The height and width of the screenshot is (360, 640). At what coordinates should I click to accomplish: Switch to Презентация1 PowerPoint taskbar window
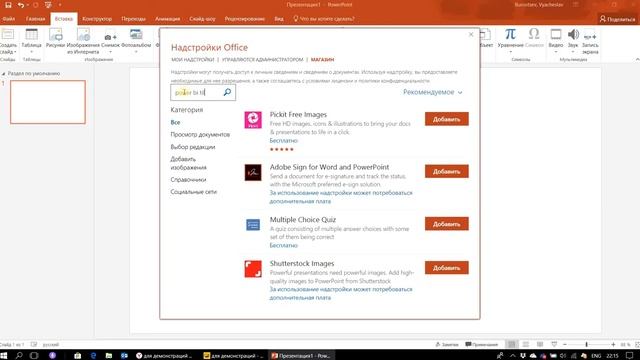pyautogui.click(x=301, y=356)
